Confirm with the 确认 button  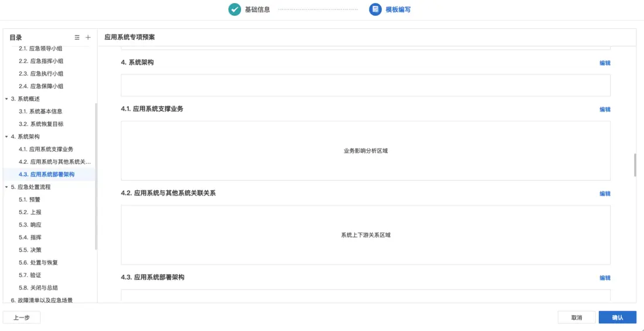617,318
